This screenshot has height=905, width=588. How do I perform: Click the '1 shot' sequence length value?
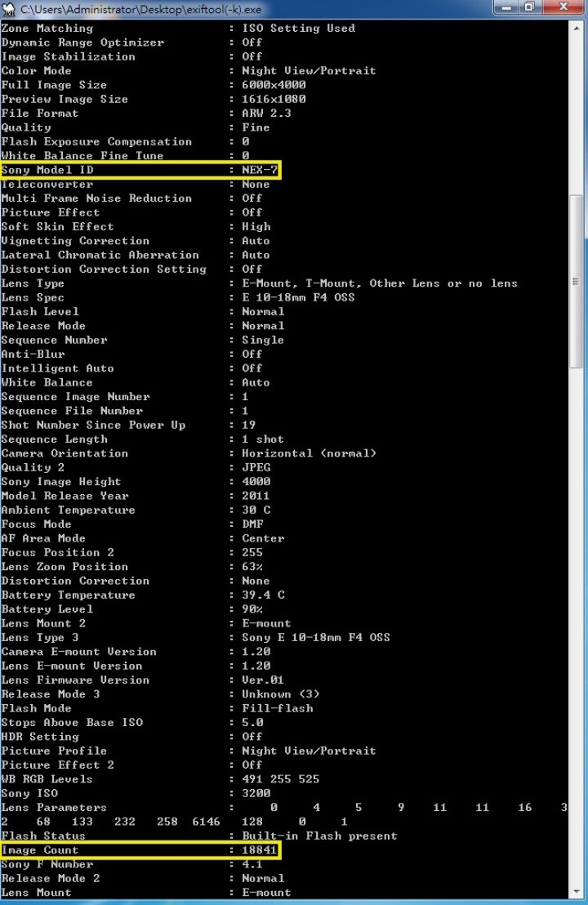pyautogui.click(x=262, y=439)
